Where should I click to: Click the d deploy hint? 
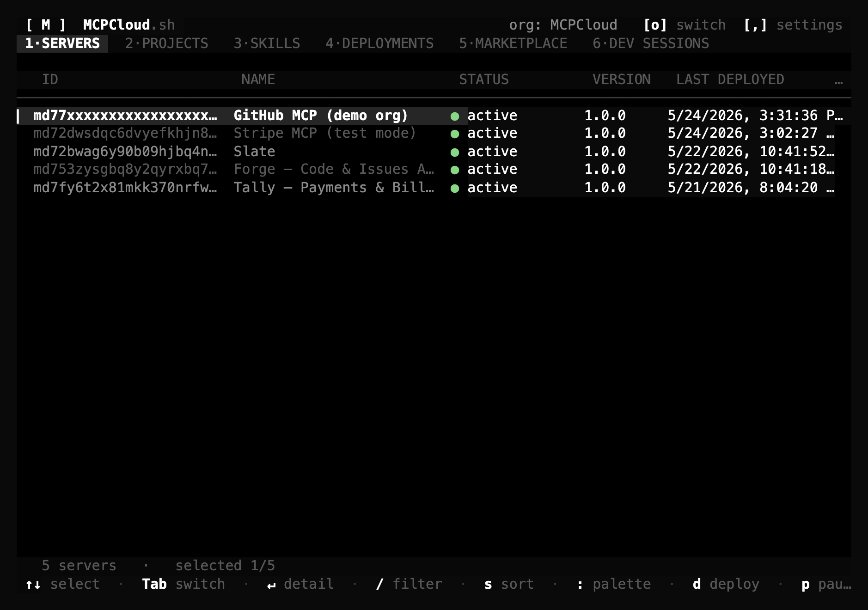pos(726,584)
